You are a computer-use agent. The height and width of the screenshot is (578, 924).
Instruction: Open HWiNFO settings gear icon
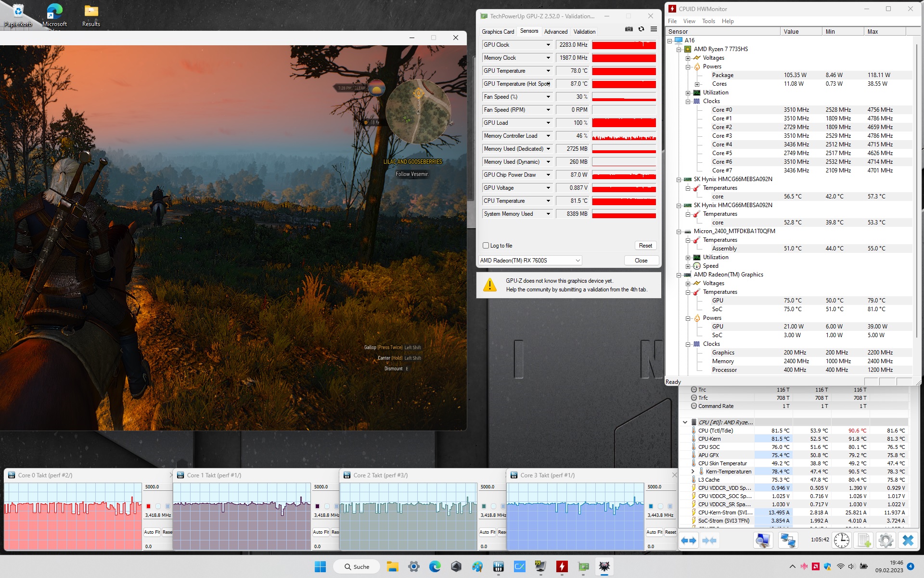point(885,540)
